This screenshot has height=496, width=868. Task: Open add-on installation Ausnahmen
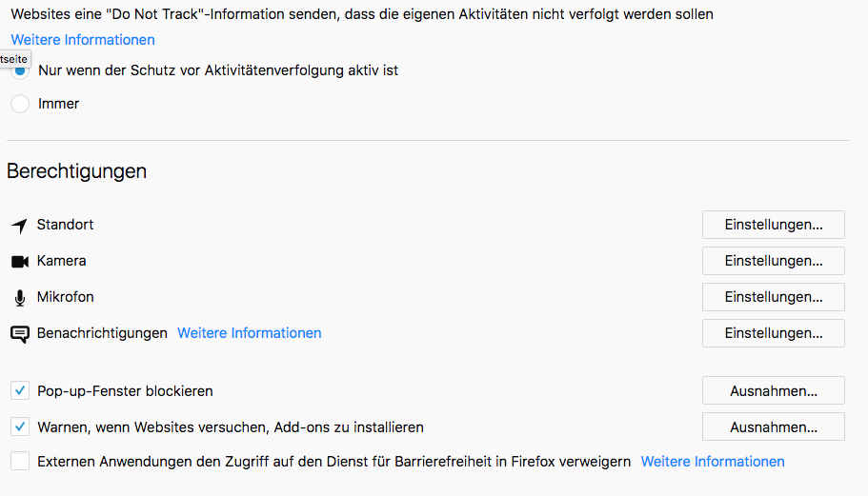click(773, 427)
